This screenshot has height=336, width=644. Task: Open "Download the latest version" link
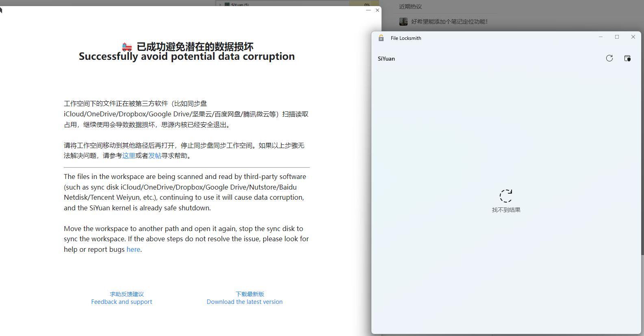(244, 301)
